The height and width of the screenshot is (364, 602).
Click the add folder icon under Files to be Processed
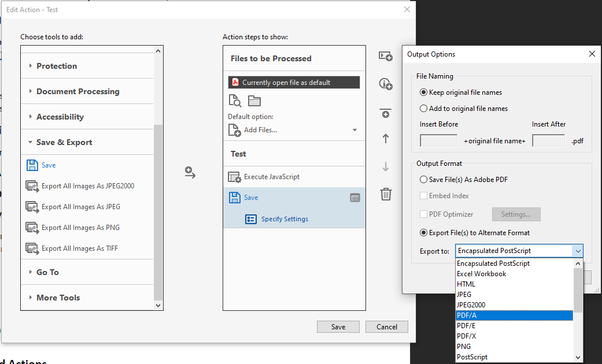[x=254, y=101]
